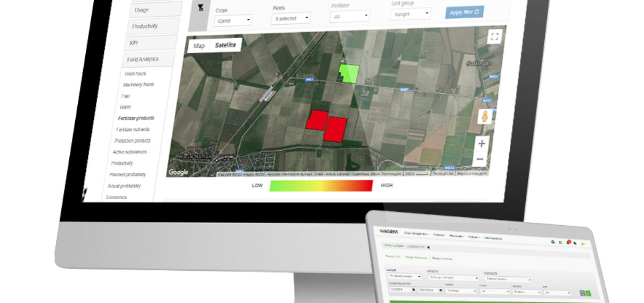Open the KPI sidebar section
644x303 pixels.
[150, 43]
